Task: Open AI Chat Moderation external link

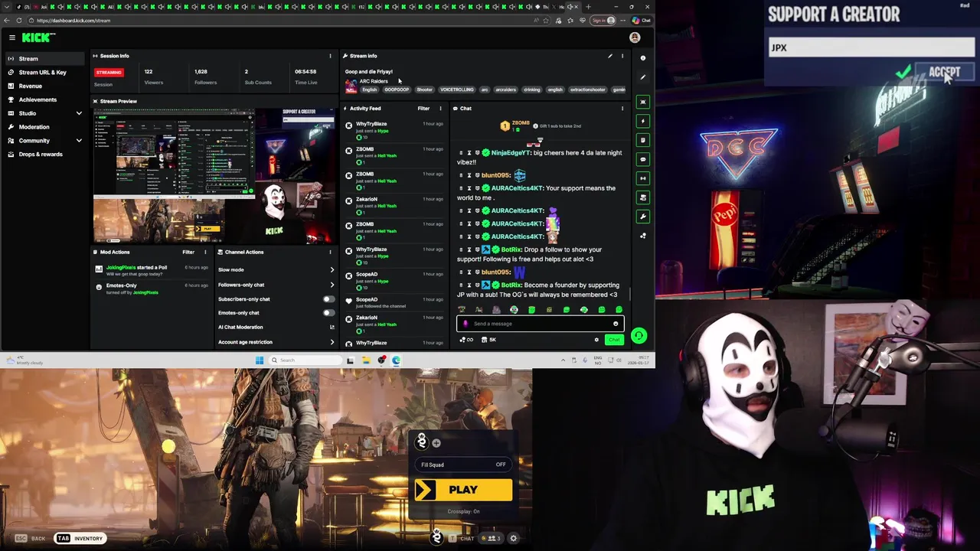Action: (332, 328)
